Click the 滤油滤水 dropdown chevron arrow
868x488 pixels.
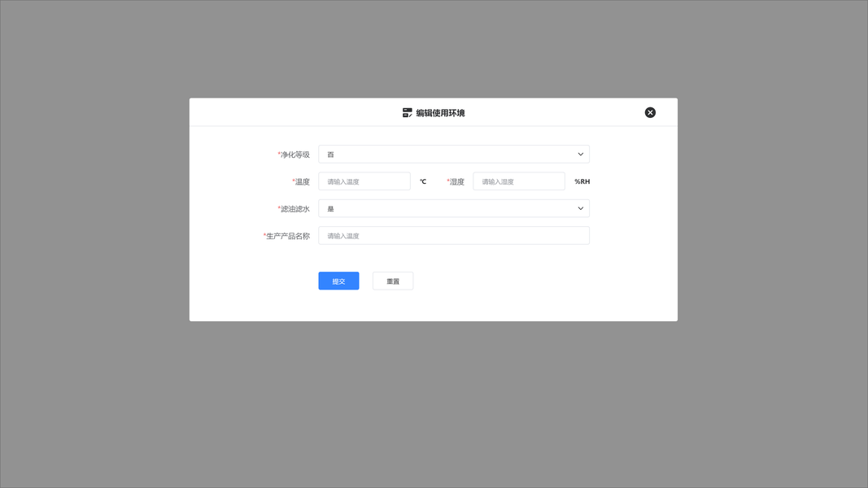[x=580, y=208]
